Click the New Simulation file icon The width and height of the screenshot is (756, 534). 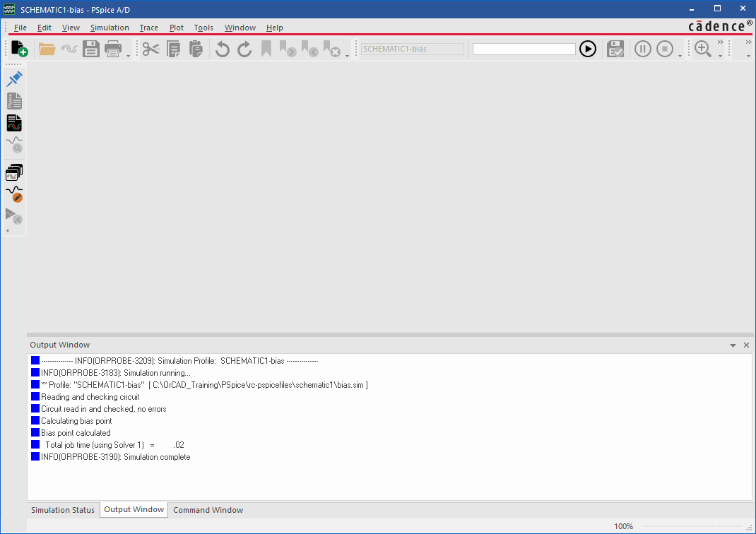19,49
